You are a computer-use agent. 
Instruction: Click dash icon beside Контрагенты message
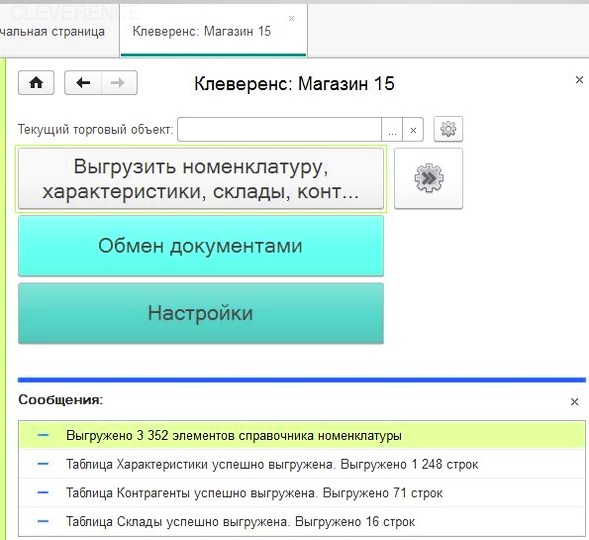43,493
